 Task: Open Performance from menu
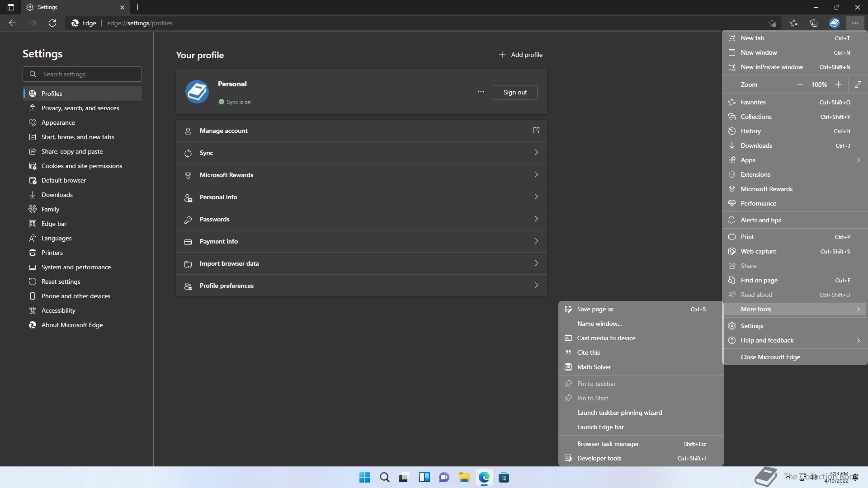coord(795,203)
